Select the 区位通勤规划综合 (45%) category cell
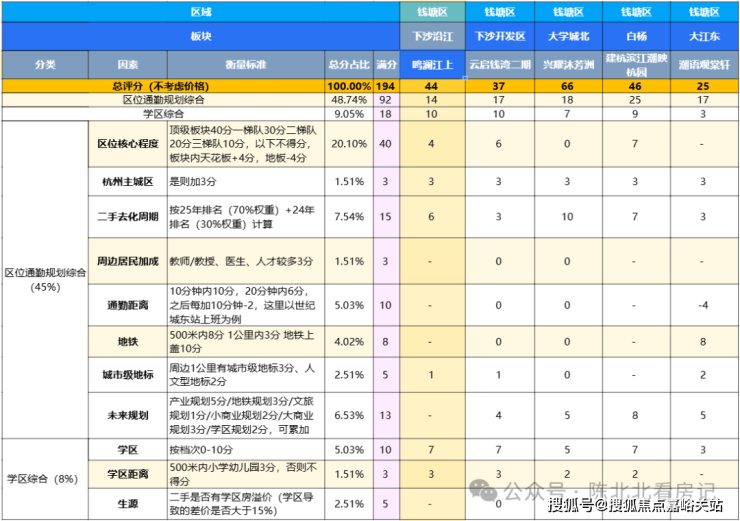The height and width of the screenshot is (521, 740). pos(45,280)
